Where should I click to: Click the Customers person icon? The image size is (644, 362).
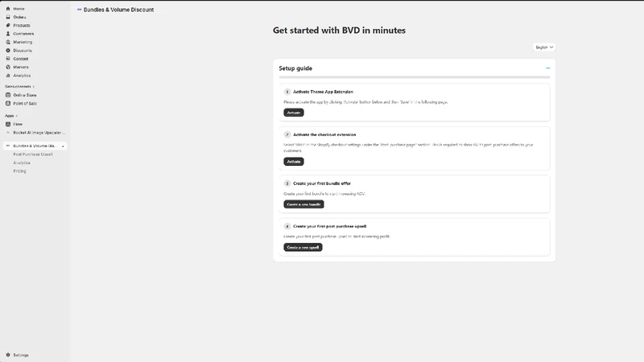[x=8, y=34]
